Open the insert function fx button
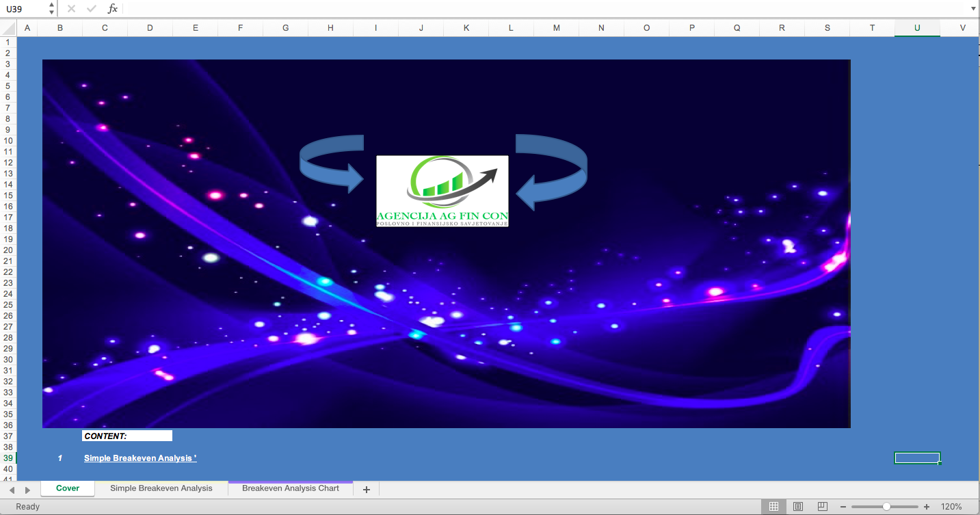Viewport: 980px width, 515px height. coord(113,9)
